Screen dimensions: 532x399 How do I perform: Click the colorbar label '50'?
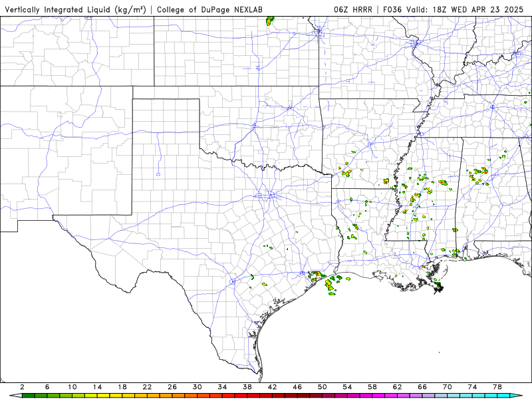[323, 387]
